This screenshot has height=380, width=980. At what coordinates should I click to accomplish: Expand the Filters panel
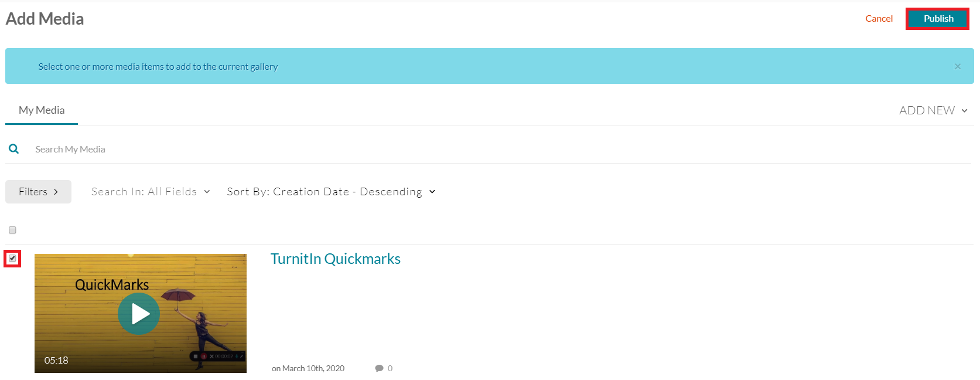pyautogui.click(x=38, y=192)
